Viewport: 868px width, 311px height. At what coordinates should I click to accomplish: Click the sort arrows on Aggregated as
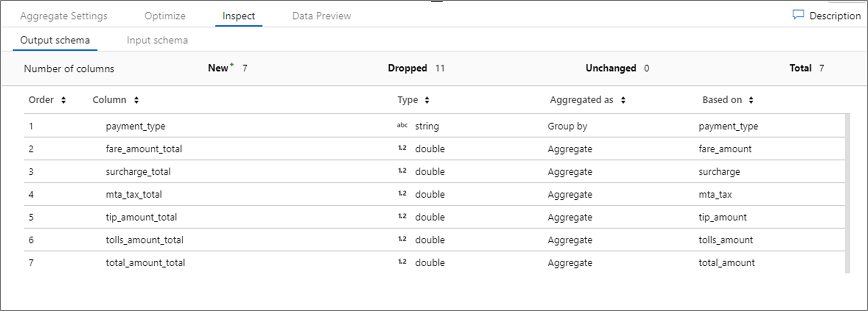tap(623, 100)
